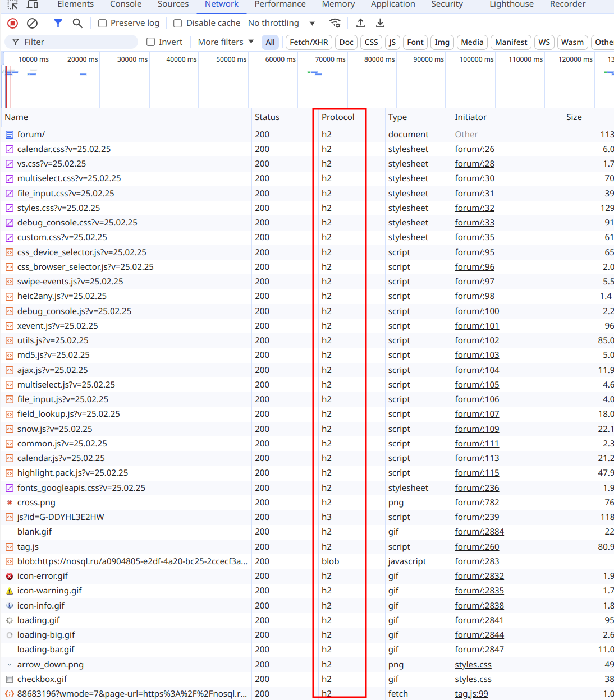The width and height of the screenshot is (614, 700).
Task: Stop recording network log
Action: coord(12,23)
